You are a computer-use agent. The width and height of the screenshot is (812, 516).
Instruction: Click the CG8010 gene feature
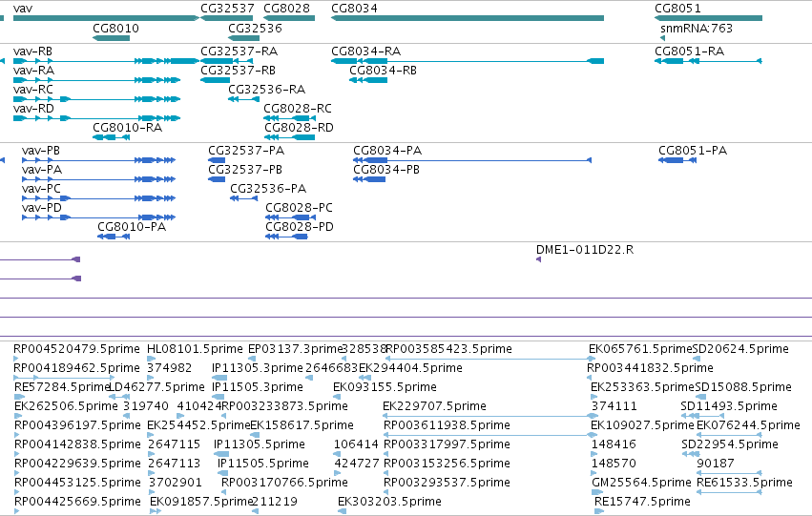[112, 38]
